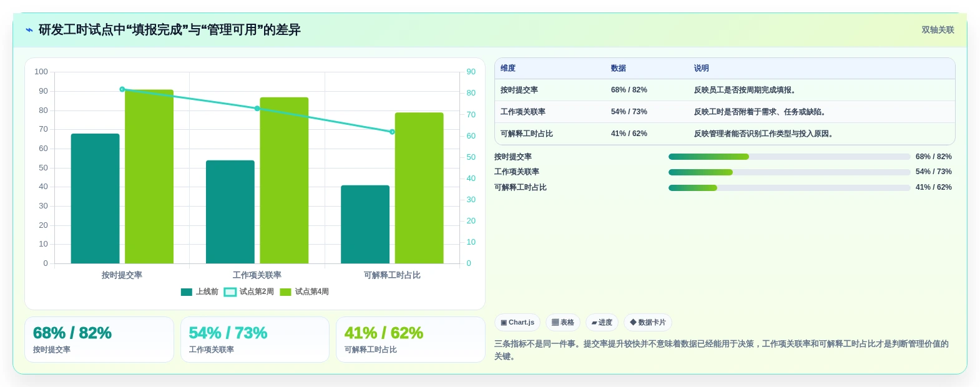Click the 54% / 73% progress value label

(934, 172)
